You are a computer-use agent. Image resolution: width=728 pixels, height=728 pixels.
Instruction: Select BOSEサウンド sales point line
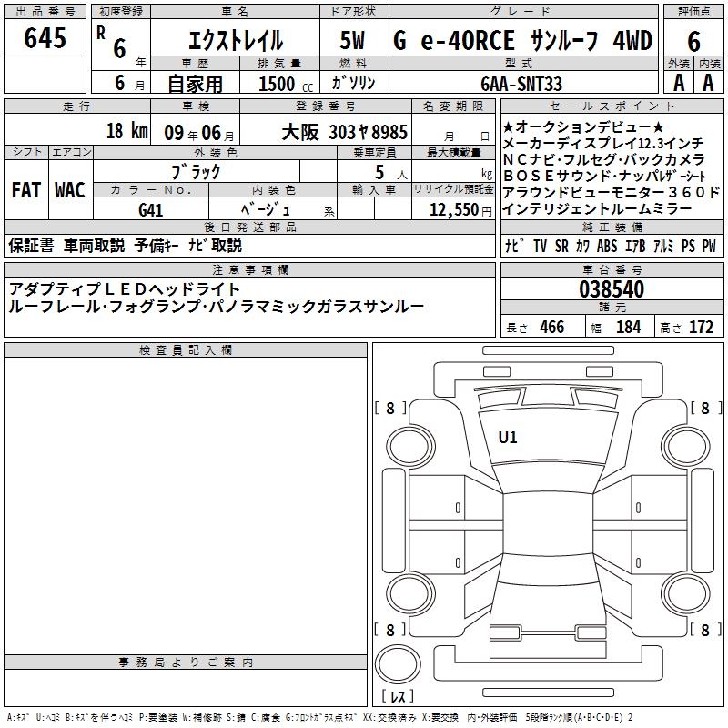tap(603, 176)
